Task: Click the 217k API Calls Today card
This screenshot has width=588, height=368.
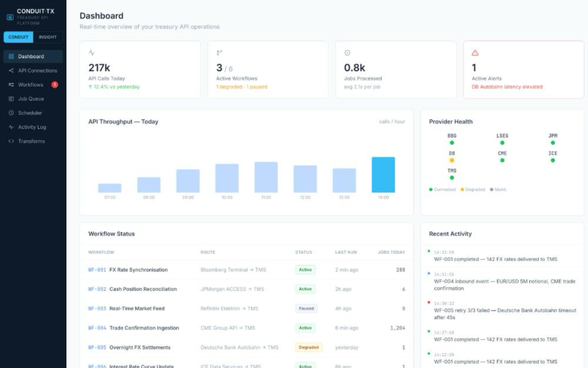Action: [x=140, y=69]
